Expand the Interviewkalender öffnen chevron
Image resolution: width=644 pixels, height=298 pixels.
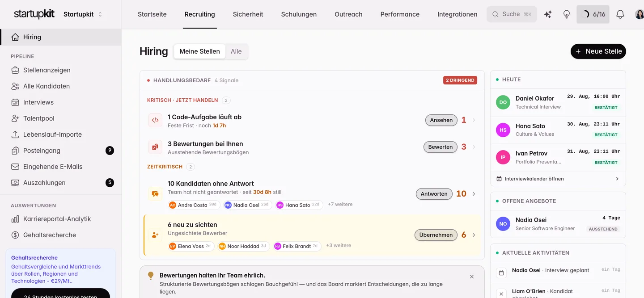point(617,179)
